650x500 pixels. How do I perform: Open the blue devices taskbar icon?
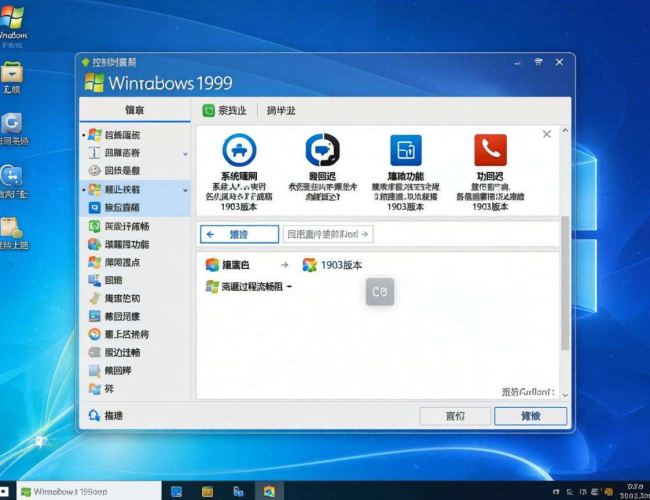238,492
